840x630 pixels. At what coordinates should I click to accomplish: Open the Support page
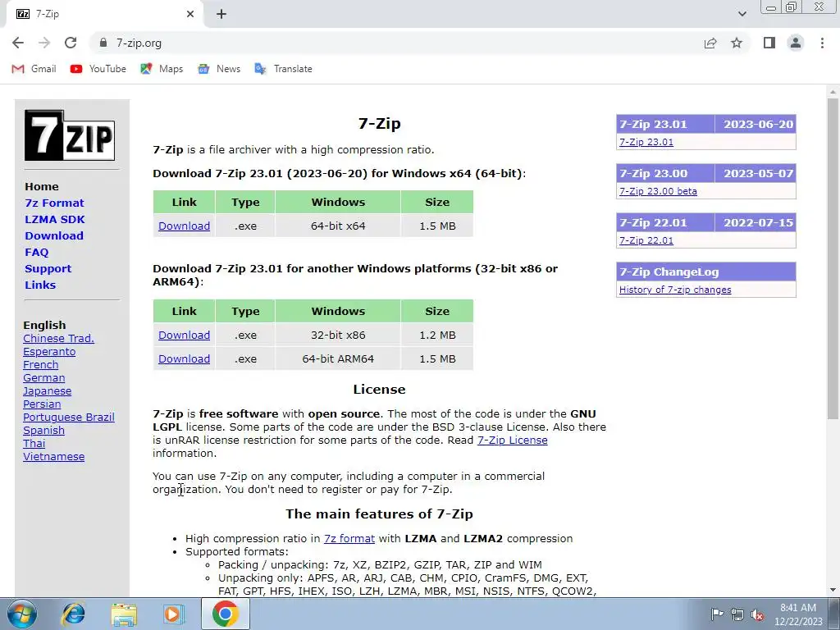click(48, 268)
